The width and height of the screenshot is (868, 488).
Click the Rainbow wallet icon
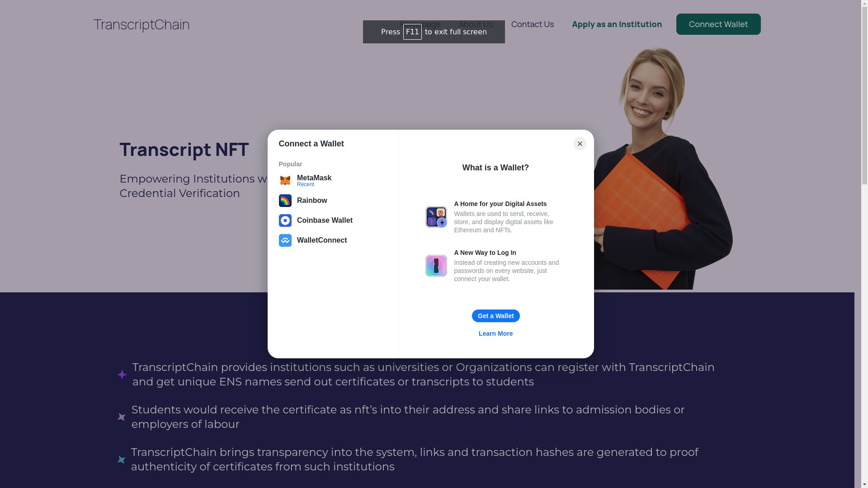coord(285,200)
